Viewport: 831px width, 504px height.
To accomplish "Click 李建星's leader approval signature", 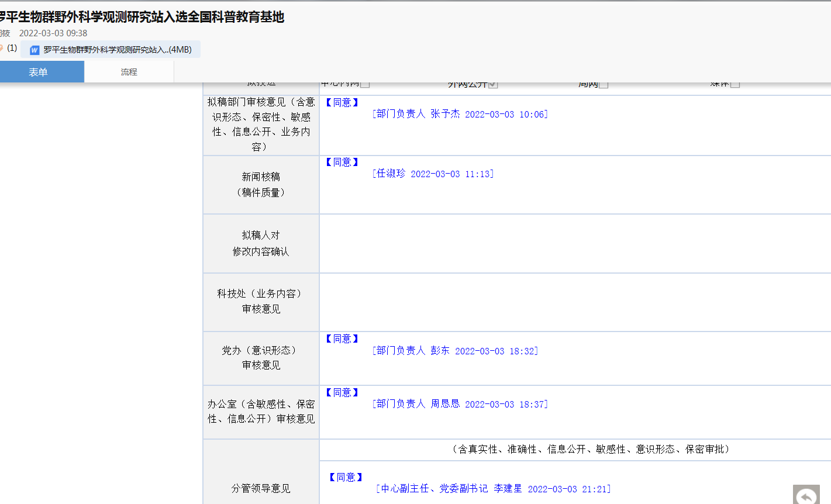I will coord(493,489).
